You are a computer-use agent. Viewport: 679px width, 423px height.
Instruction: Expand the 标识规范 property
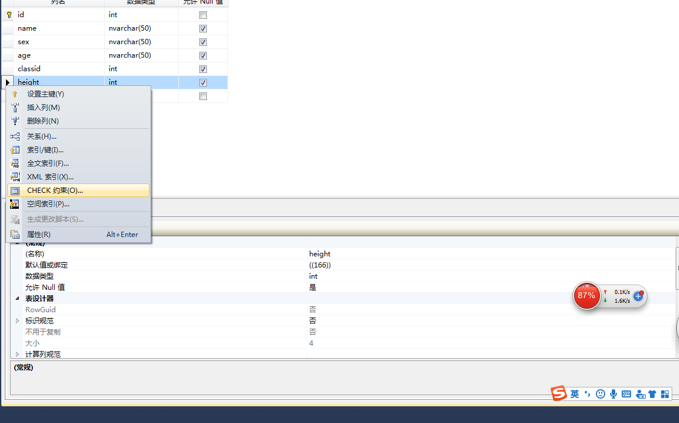[x=17, y=321]
